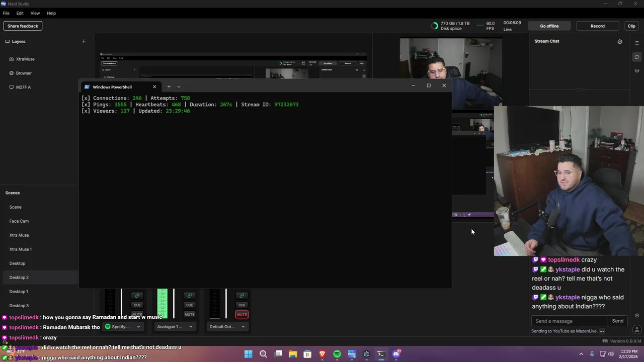Open PowerShell tab profile dropdown
Screen dimensions: 644x362
[179, 87]
